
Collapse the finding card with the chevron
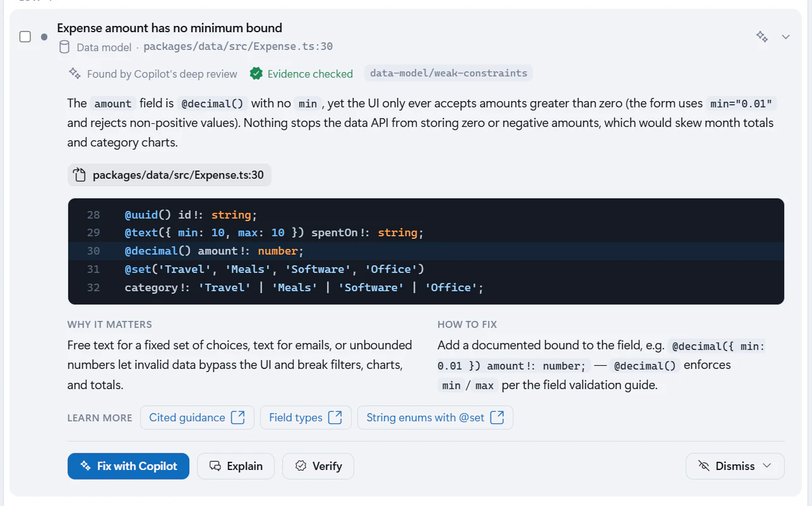[x=786, y=37]
